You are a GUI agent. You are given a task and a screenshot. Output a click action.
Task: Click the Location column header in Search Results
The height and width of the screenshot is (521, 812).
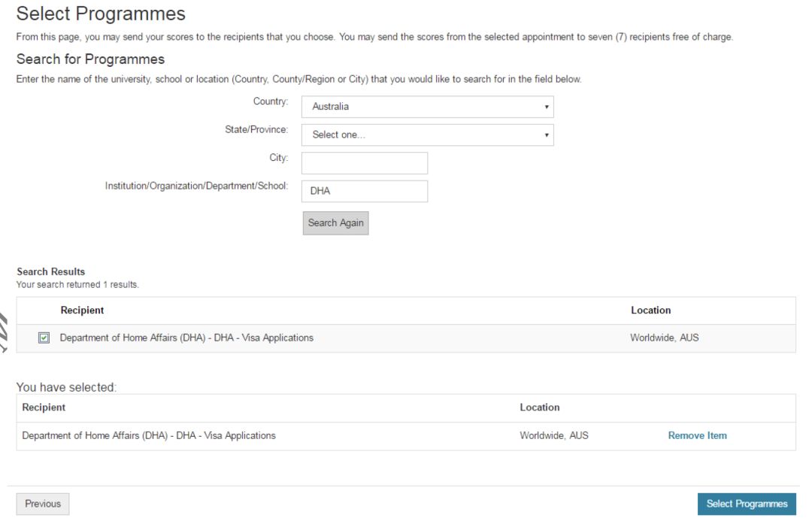coord(650,310)
